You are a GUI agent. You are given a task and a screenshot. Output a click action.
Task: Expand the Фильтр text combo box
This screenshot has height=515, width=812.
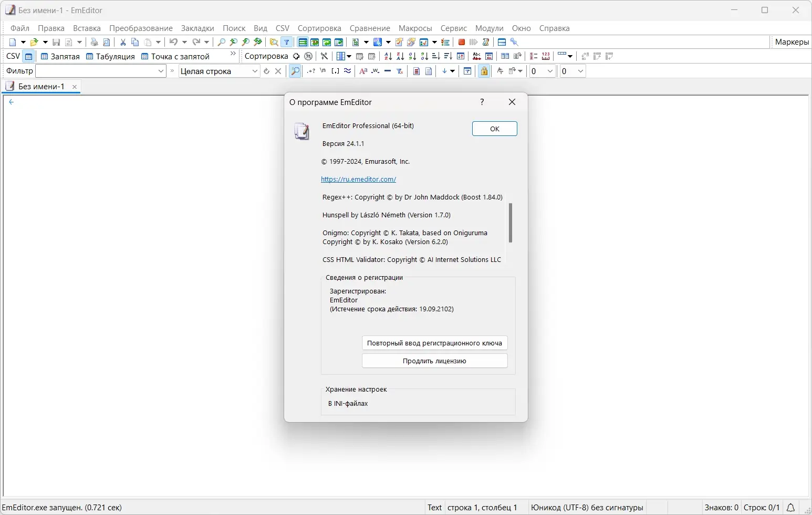coord(161,71)
